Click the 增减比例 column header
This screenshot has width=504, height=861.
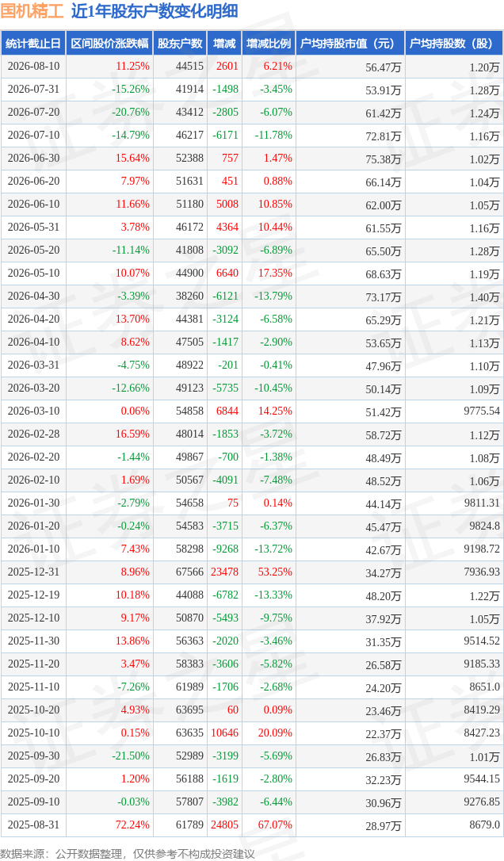pyautogui.click(x=269, y=44)
